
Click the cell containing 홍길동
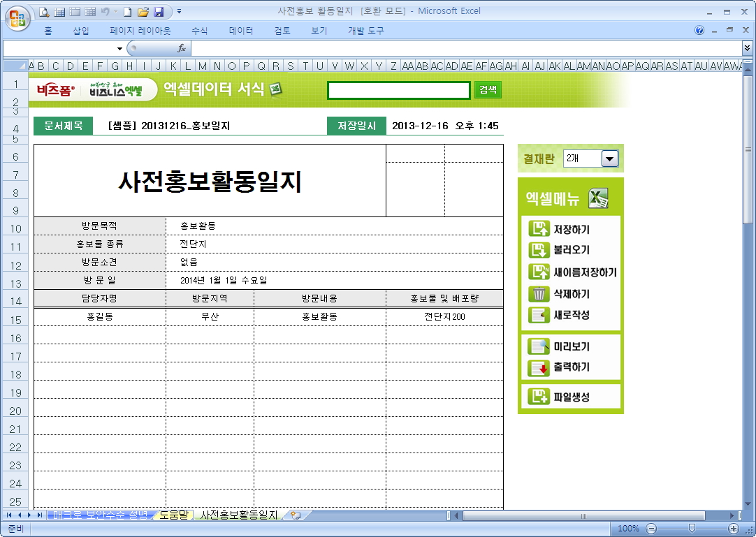100,317
